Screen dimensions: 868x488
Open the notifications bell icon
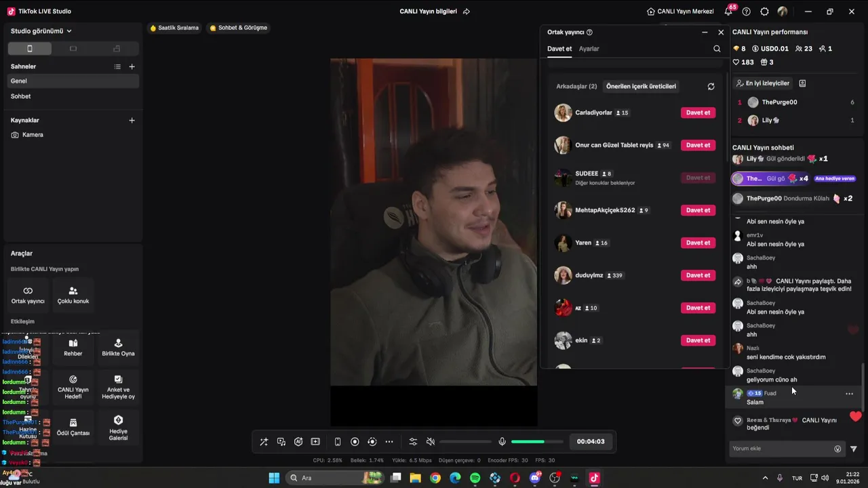coord(728,12)
